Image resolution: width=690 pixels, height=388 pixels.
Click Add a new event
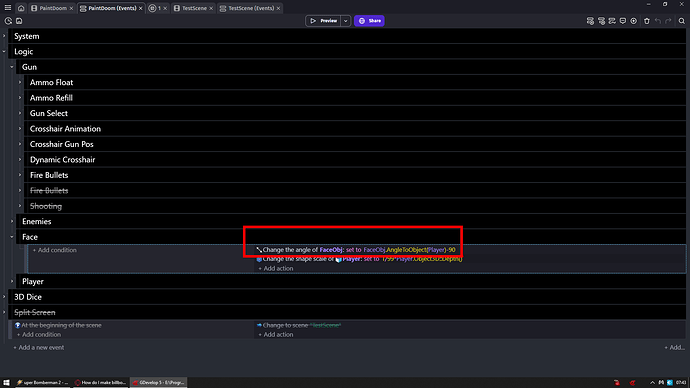click(38, 348)
